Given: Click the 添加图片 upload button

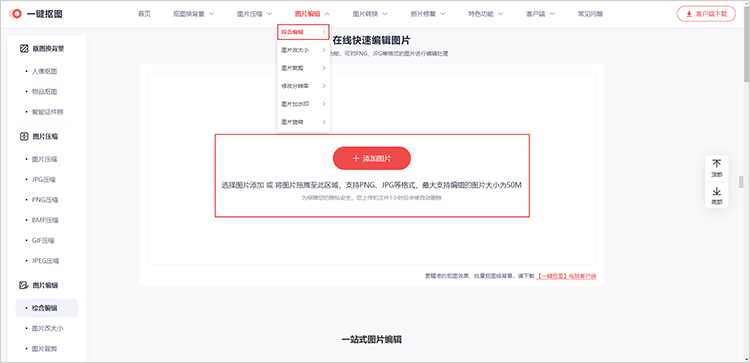Looking at the screenshot, I should click(x=372, y=158).
